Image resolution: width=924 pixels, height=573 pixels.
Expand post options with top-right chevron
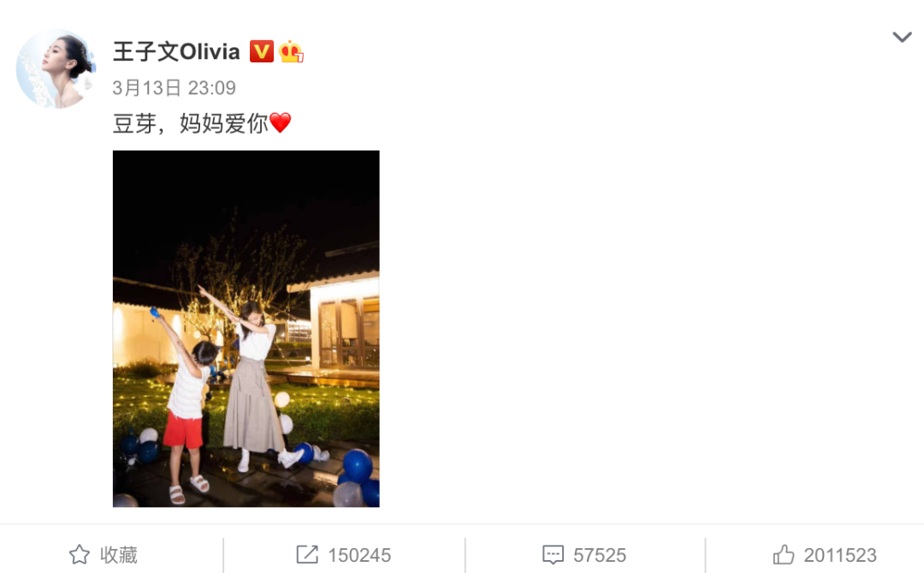[903, 37]
